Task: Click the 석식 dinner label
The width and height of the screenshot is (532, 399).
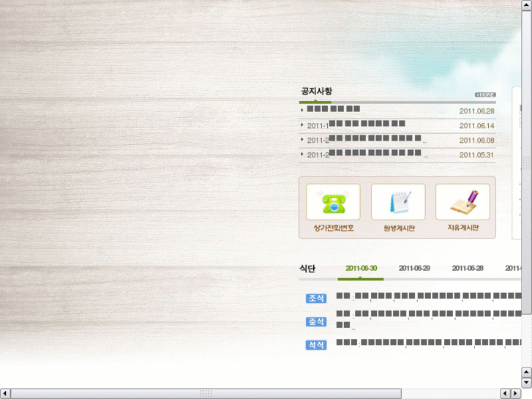Action: [316, 345]
